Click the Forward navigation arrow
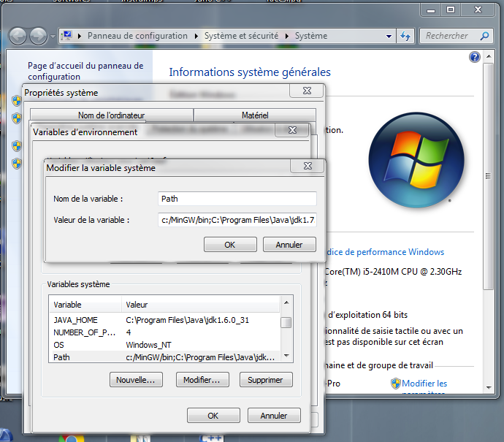 click(38, 37)
